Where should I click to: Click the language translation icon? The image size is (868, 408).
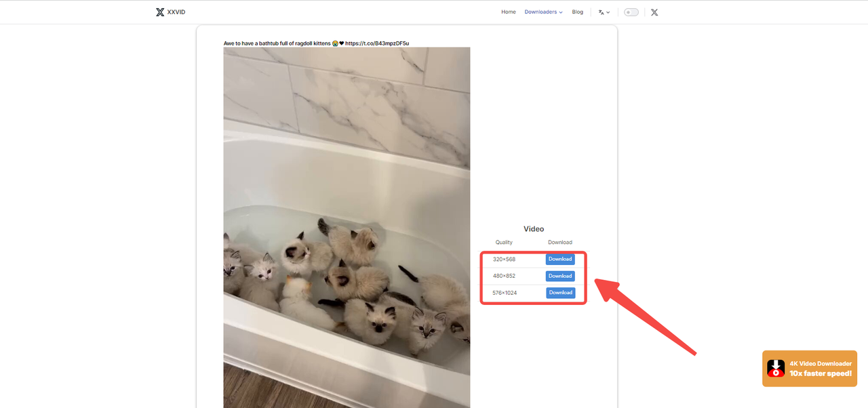tap(601, 12)
